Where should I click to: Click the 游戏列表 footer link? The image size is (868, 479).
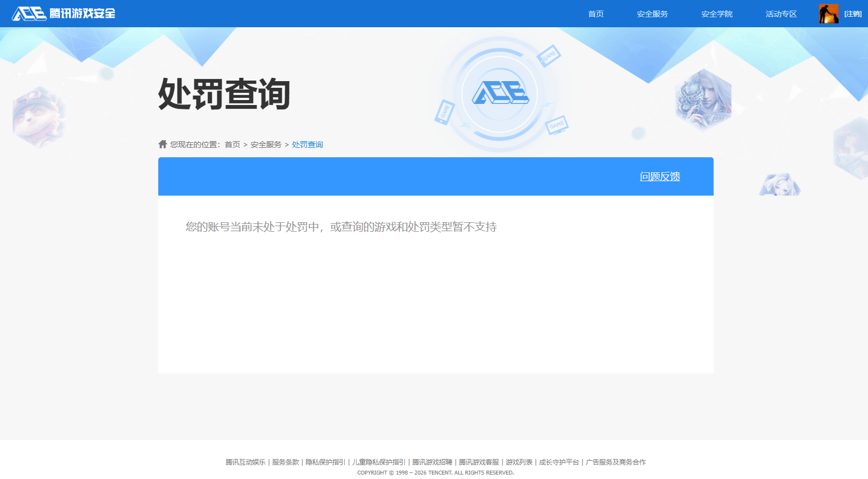tap(518, 462)
